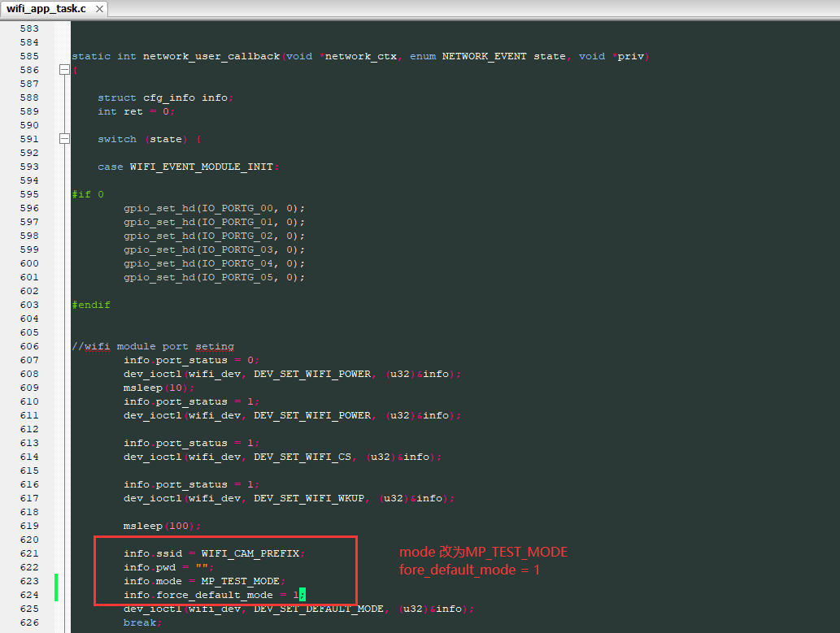Place cursor on 'struct cfg_info info;'
The width and height of the screenshot is (840, 633).
[166, 98]
